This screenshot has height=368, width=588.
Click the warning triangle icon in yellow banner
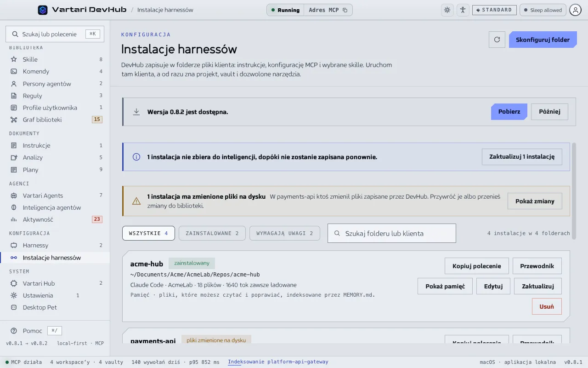[x=136, y=201]
